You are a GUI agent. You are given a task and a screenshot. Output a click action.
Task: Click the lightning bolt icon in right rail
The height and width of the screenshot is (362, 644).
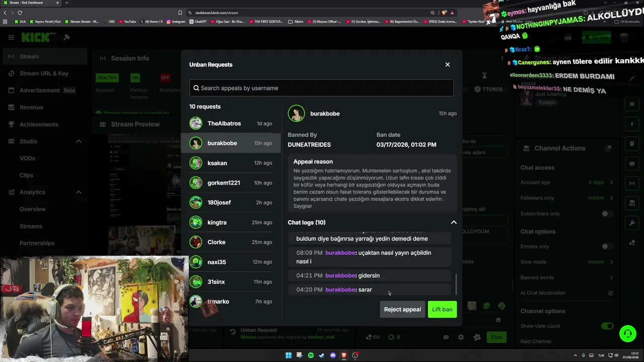tap(632, 124)
